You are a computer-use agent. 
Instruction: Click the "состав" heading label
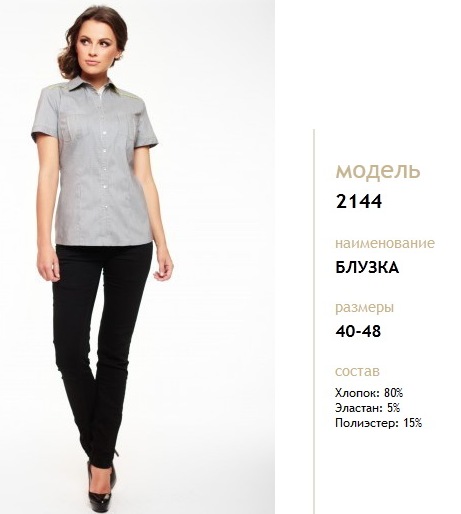357,371
